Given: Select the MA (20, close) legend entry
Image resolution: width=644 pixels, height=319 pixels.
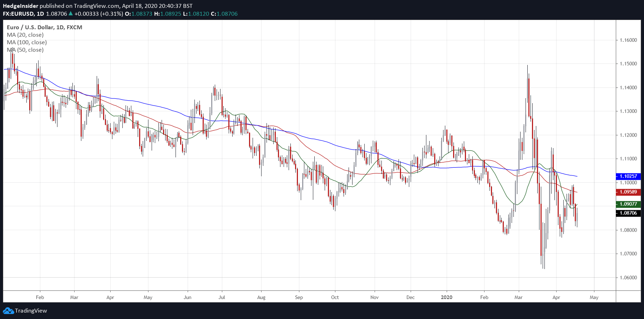Looking at the screenshot, I should 25,35.
